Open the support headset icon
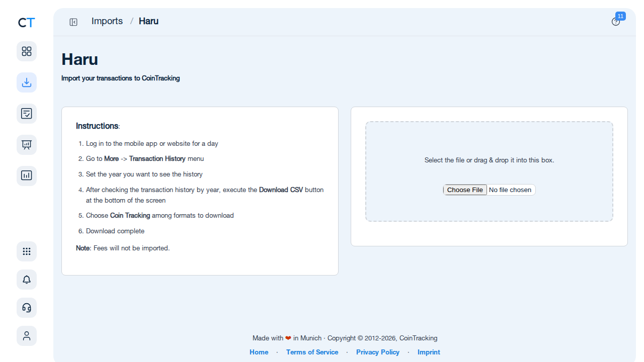The height and width of the screenshot is (362, 644). tap(27, 308)
